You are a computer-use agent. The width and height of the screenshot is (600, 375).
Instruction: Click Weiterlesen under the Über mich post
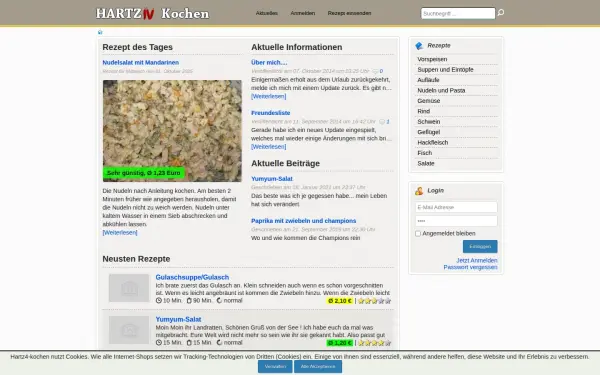(269, 96)
